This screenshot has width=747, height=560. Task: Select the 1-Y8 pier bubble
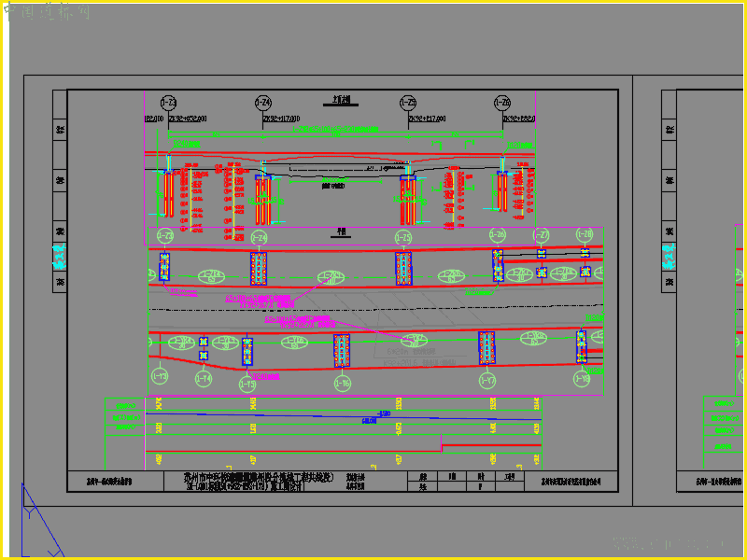coord(582,379)
